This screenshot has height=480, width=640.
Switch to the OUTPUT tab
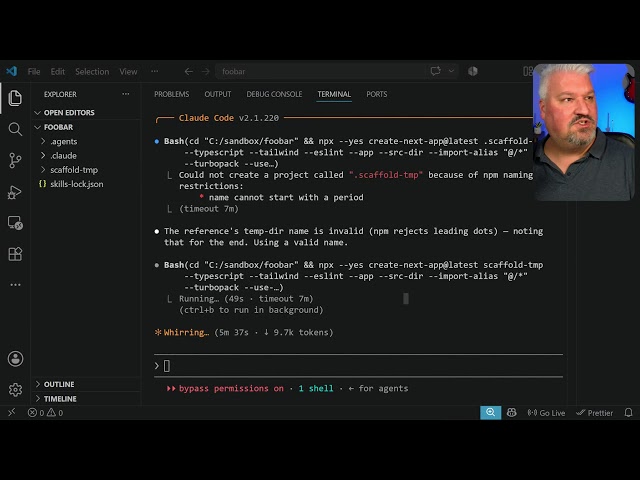218,94
